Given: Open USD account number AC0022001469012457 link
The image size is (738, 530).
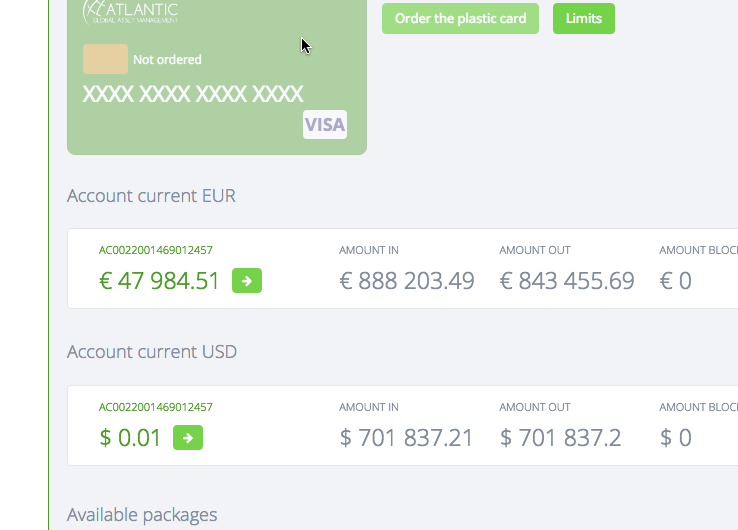Looking at the screenshot, I should (155, 407).
